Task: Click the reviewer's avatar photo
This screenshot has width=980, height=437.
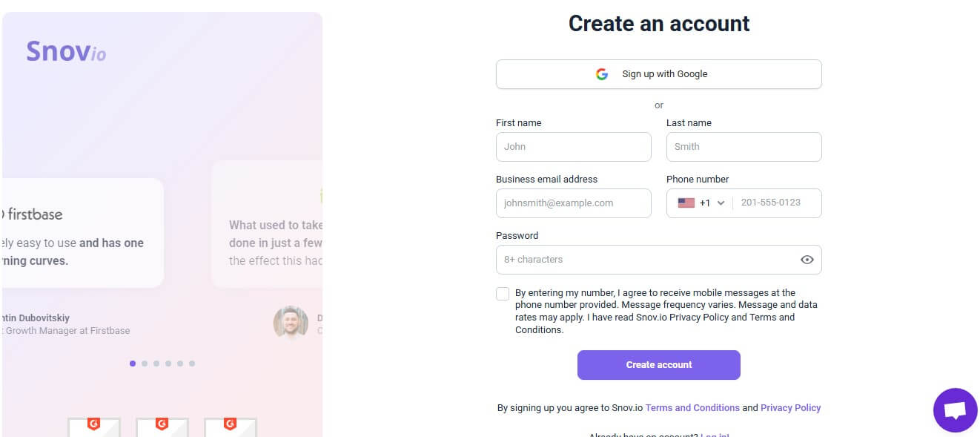Action: [x=291, y=323]
